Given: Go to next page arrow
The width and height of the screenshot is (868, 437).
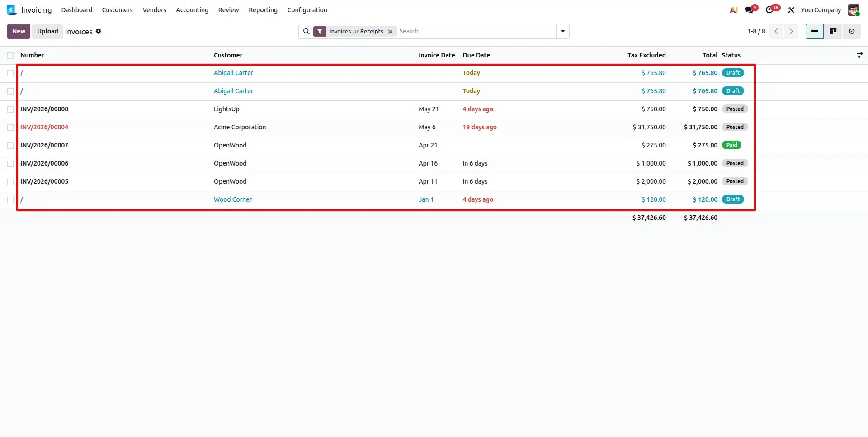Looking at the screenshot, I should pos(791,31).
